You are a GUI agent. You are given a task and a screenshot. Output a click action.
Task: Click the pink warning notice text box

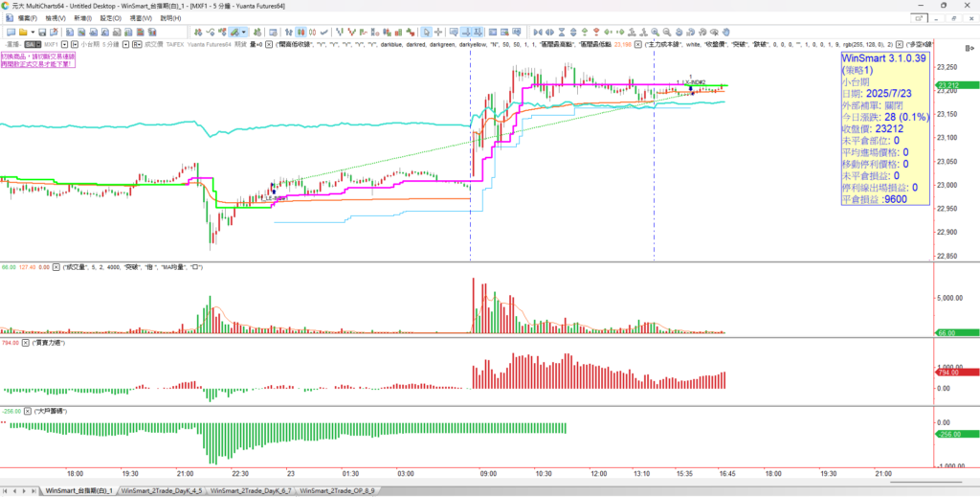coord(37,60)
